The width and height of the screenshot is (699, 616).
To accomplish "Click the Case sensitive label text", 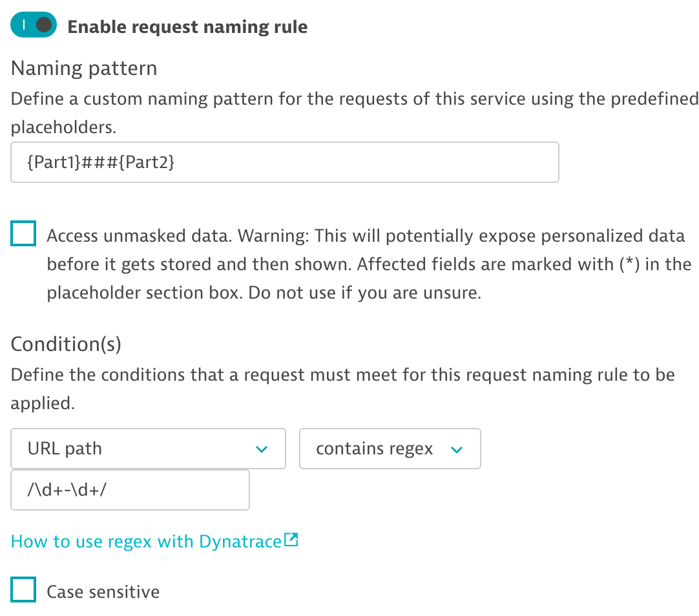I will 103,591.
